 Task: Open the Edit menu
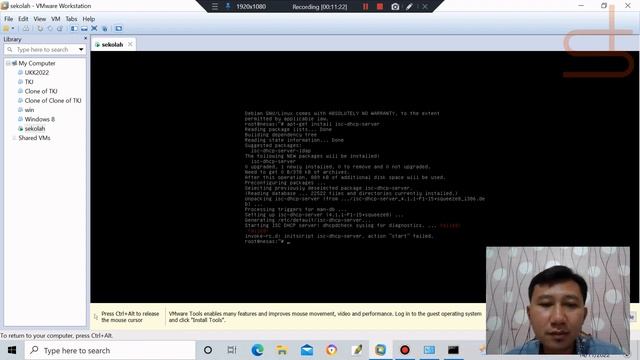23,19
